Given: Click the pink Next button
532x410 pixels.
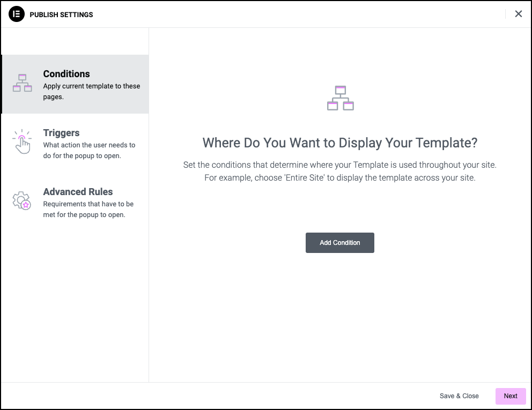Looking at the screenshot, I should (x=511, y=396).
